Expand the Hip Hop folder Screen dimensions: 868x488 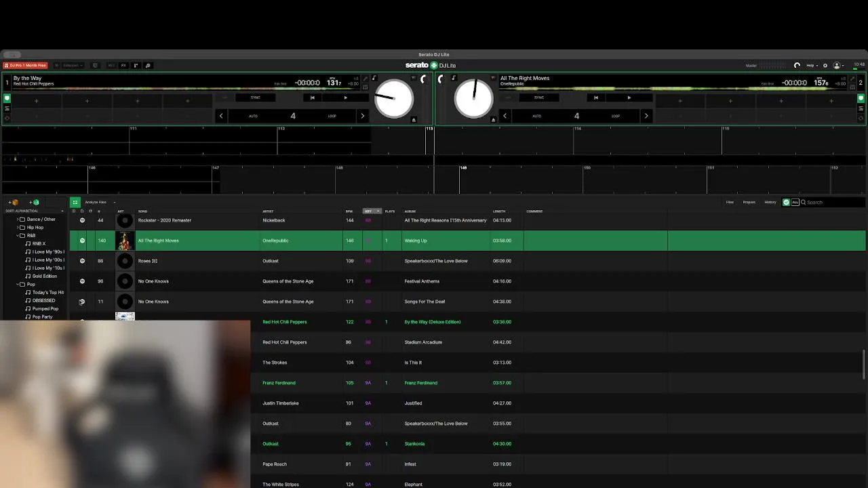[18, 228]
